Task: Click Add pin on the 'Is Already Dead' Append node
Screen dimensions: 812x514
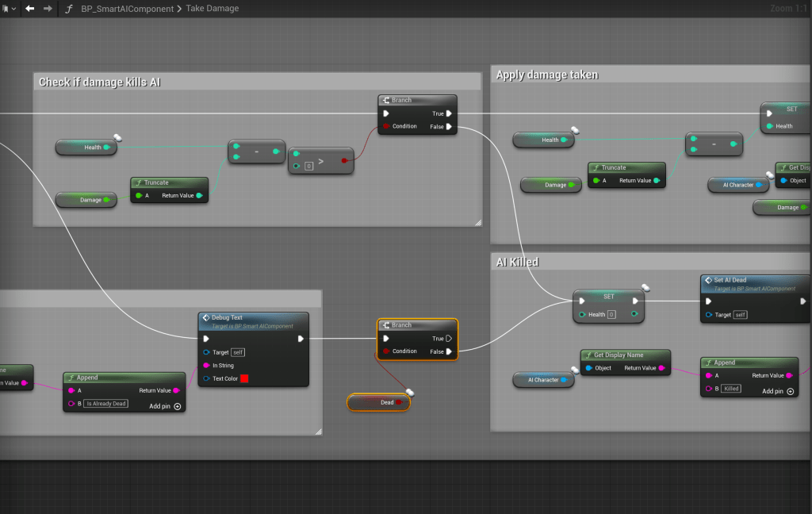Action: (165, 406)
